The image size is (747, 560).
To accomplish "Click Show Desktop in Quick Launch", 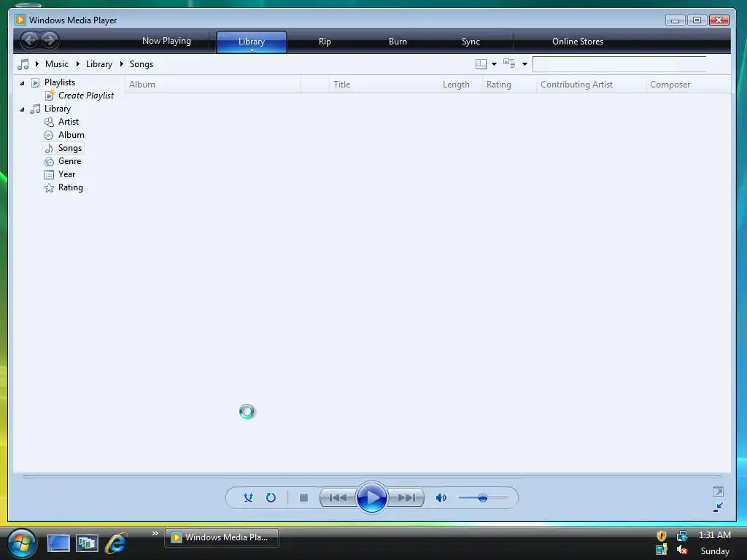I will point(58,542).
